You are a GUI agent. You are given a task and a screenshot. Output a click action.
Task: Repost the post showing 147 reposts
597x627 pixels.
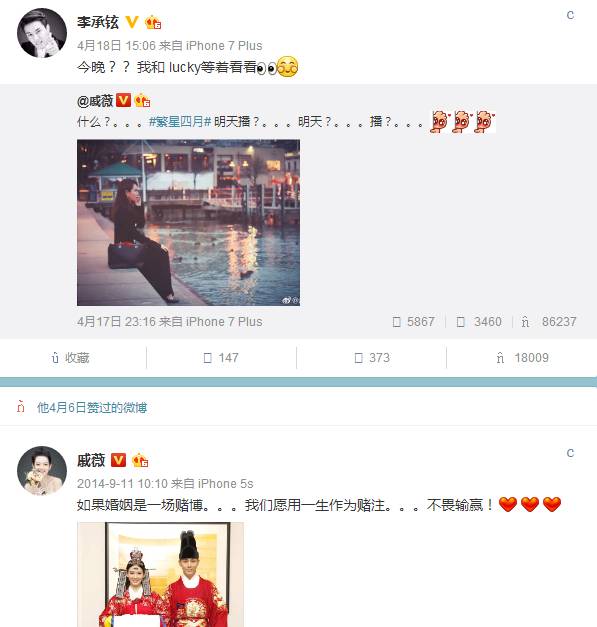click(221, 357)
